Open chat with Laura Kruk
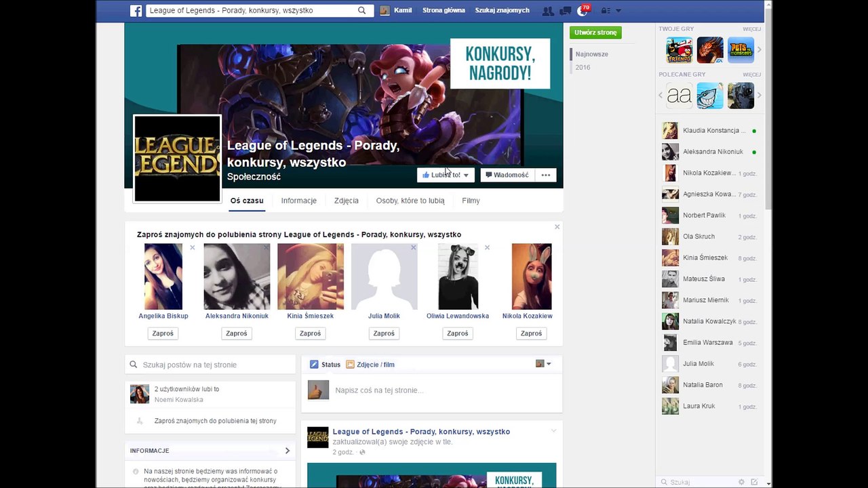Screen dimensions: 868x488 pos(709,406)
